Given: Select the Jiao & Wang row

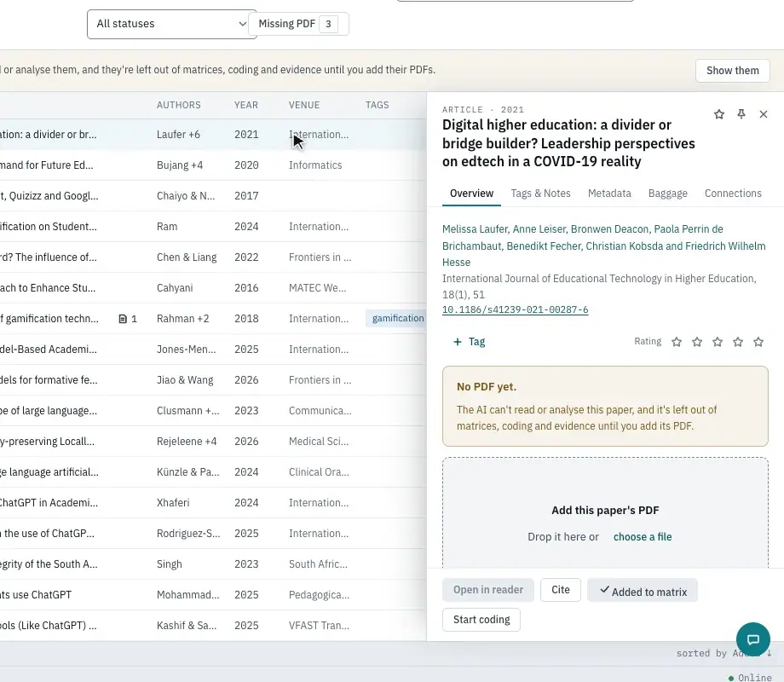Looking at the screenshot, I should pyautogui.click(x=213, y=379).
